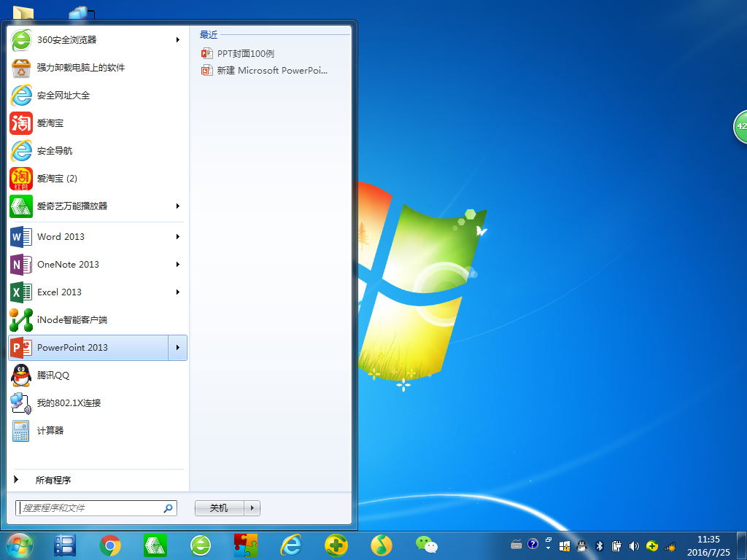The width and height of the screenshot is (747, 560).
Task: Click the Windows Start orb
Action: pos(20,545)
